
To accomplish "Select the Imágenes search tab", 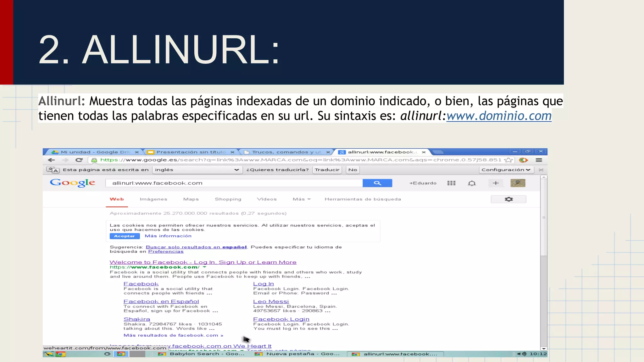I will click(153, 199).
